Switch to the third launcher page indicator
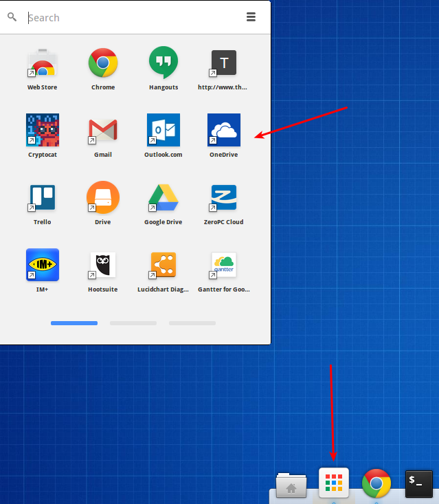The image size is (439, 504). [192, 323]
